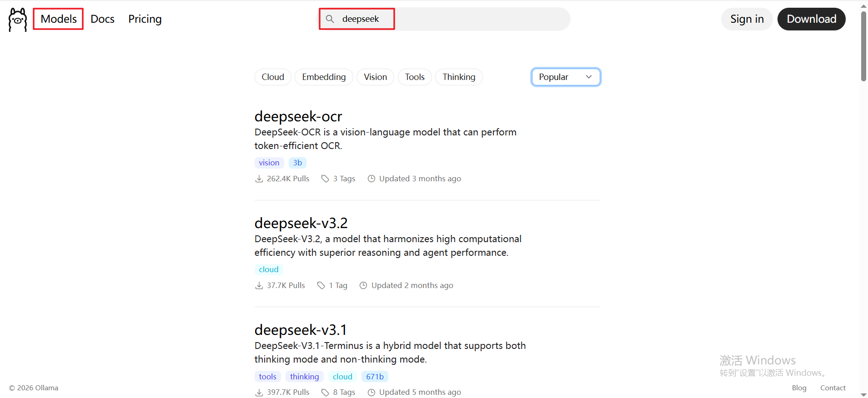Open the Docs page

tap(102, 19)
